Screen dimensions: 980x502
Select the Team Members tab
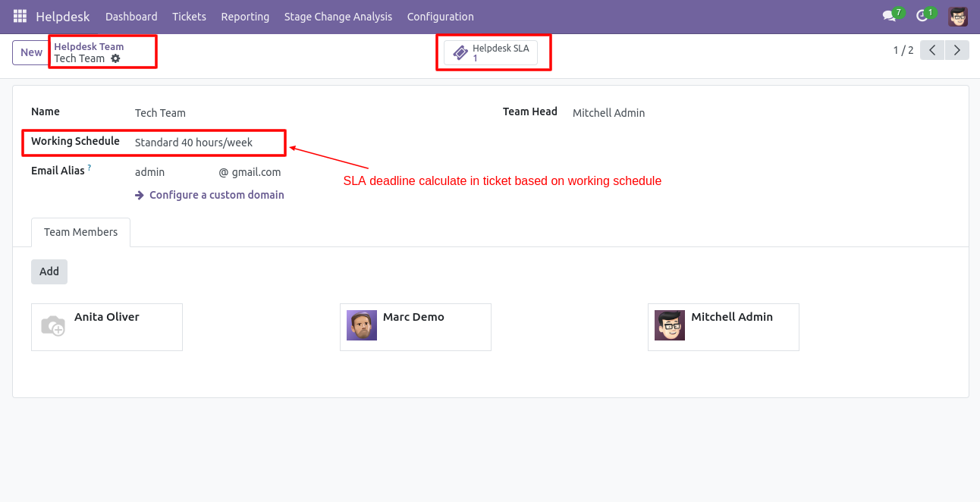point(80,232)
